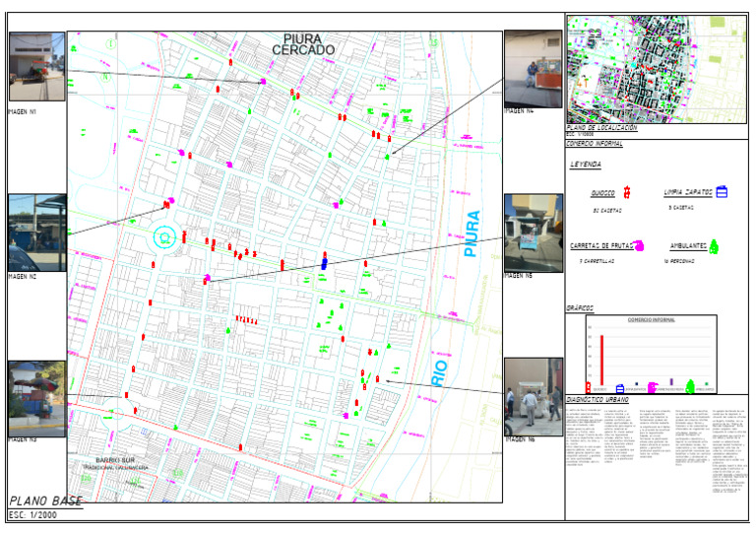Select the blue shoe-shine icon on the chart axis
This screenshot has width=756, height=534.
pos(620,388)
